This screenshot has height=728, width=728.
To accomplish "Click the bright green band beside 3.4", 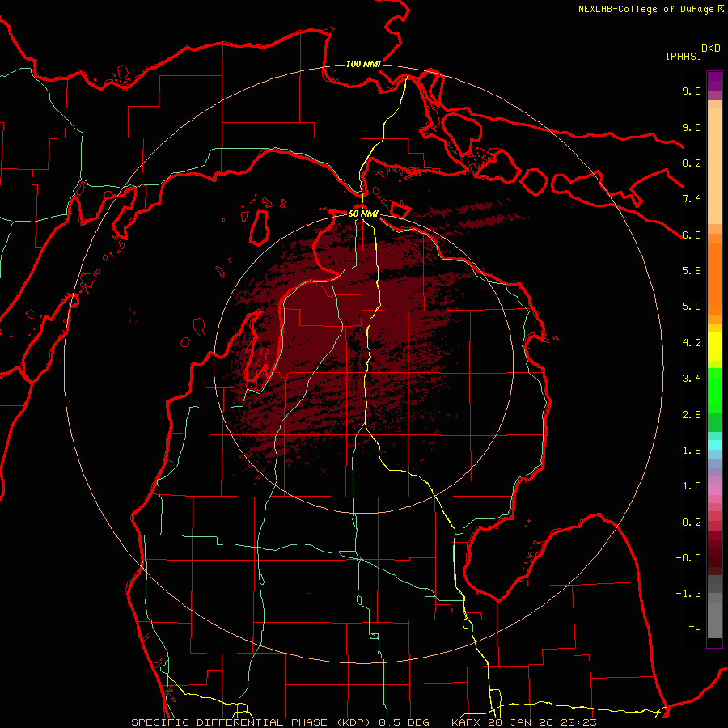I will click(x=714, y=390).
